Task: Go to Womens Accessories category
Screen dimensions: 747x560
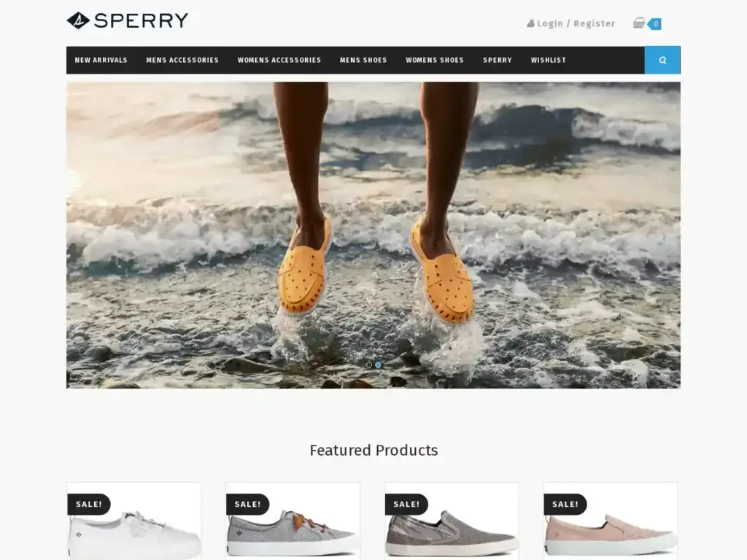Action: click(279, 60)
